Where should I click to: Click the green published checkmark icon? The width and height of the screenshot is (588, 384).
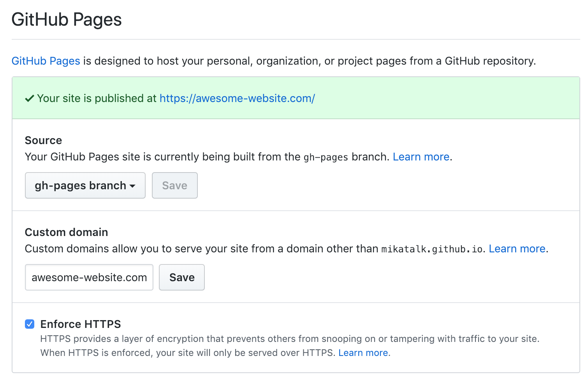[x=30, y=99]
